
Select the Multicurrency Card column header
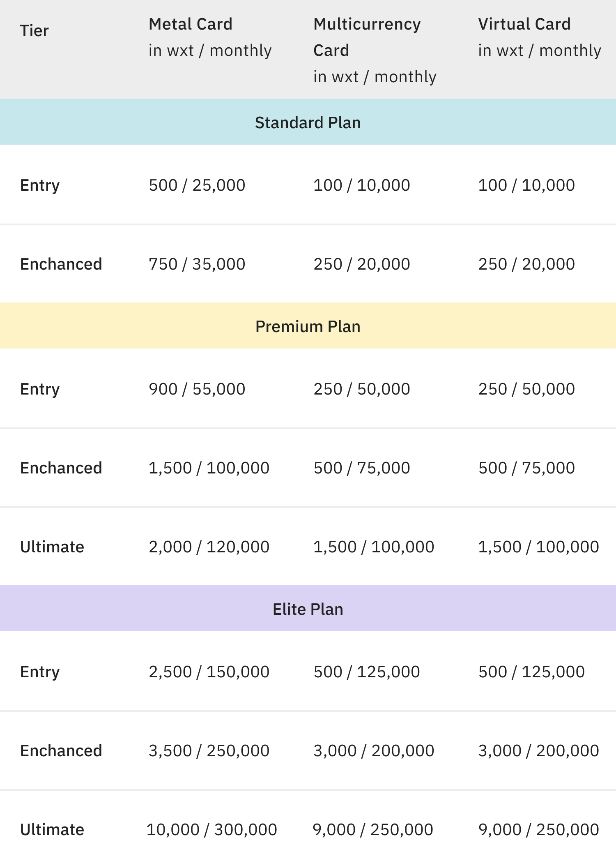click(375, 50)
